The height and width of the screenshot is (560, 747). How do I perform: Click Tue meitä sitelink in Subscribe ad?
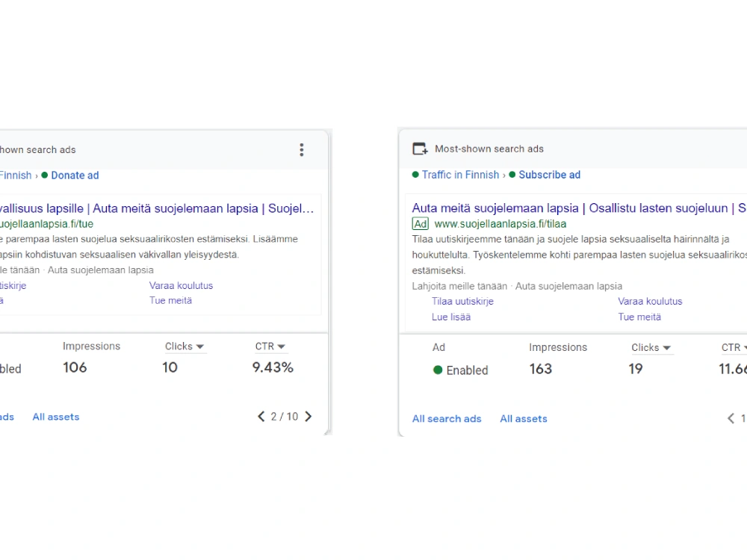pyautogui.click(x=639, y=317)
